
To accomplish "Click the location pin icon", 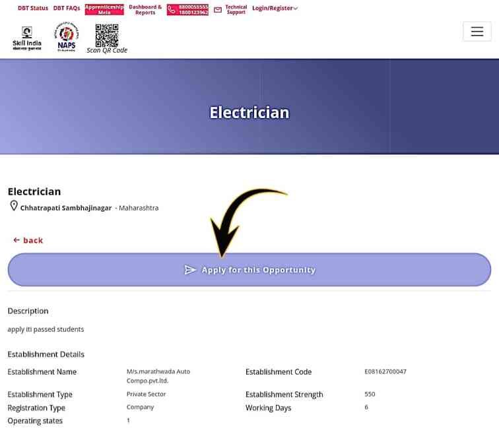I will point(14,206).
